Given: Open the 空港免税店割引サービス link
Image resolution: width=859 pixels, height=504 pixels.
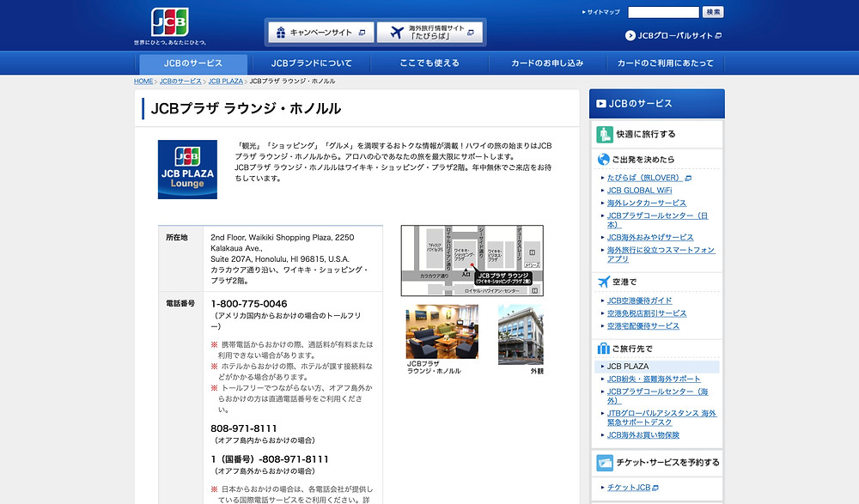Looking at the screenshot, I should point(647,313).
